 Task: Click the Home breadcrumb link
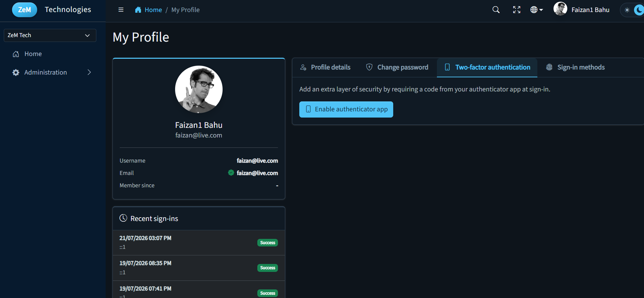[153, 10]
